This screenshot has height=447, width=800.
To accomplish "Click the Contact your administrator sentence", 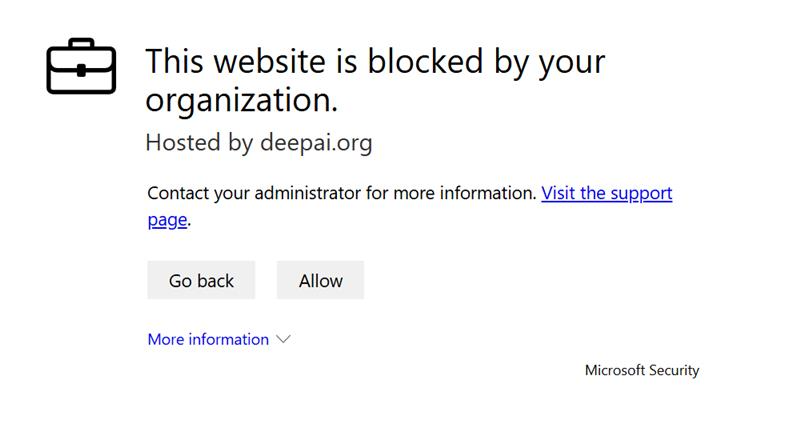I will [341, 193].
